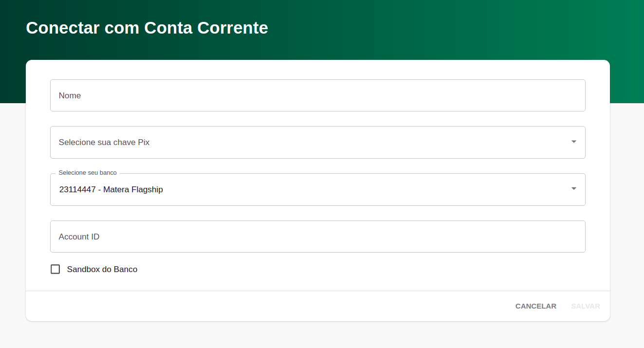
Task: Click inside the Account ID field
Action: [x=317, y=237]
